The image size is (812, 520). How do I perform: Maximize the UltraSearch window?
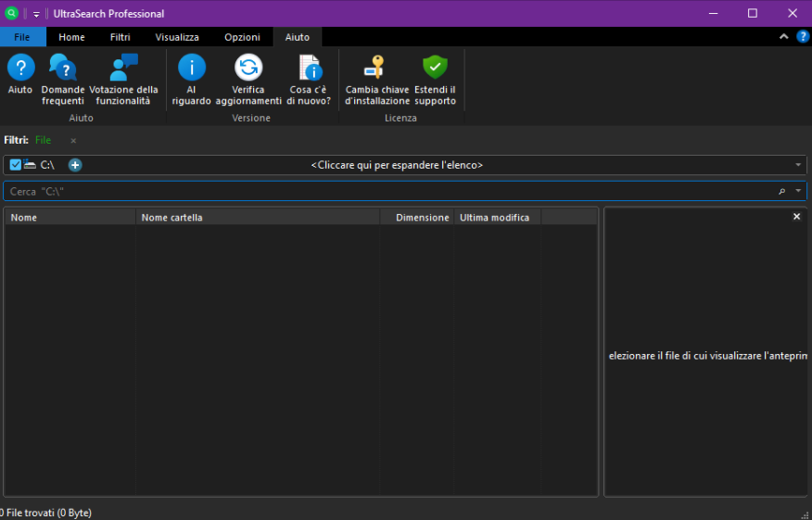(x=753, y=14)
